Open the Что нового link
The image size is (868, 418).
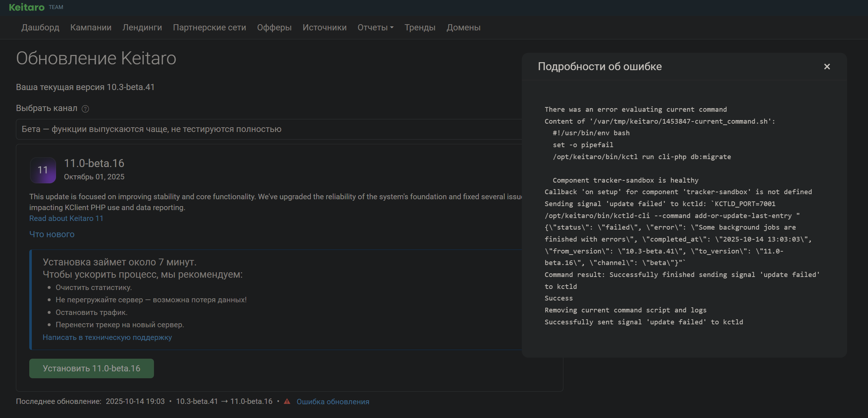(52, 234)
